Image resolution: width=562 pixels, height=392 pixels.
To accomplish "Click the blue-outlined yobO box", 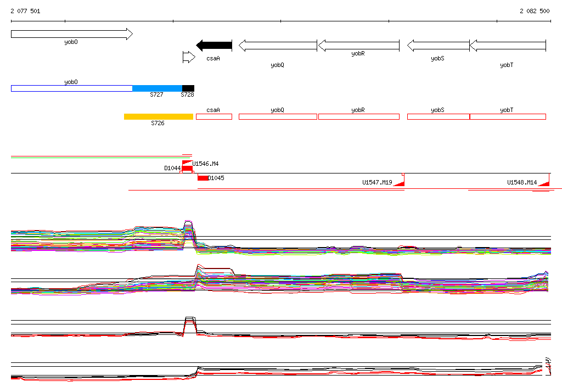I will (x=72, y=88).
